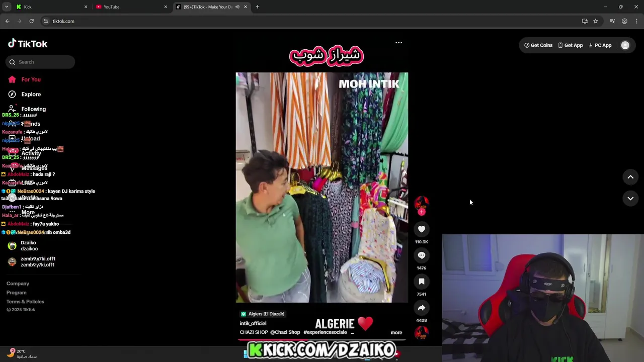Like the video with heart icon
The height and width of the screenshot is (362, 644).
click(x=422, y=229)
